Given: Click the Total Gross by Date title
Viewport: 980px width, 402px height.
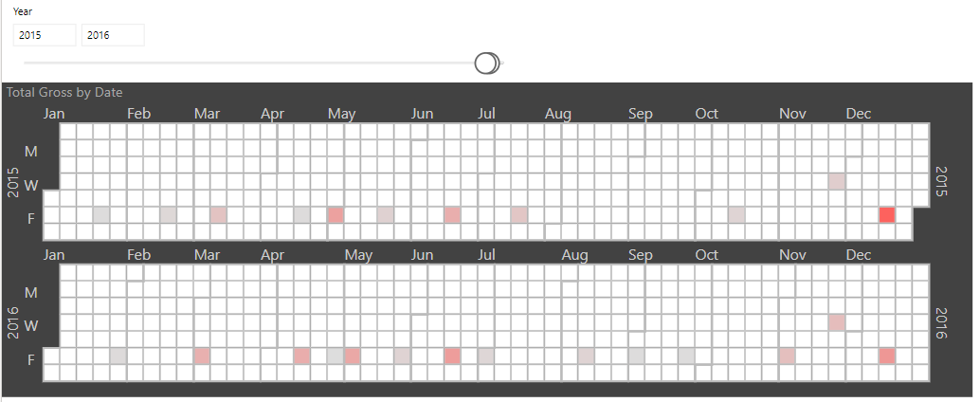Looking at the screenshot, I should click(x=64, y=93).
